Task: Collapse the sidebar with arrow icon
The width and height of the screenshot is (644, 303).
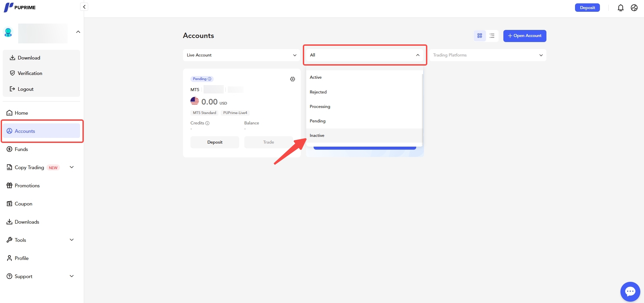Action: [84, 7]
